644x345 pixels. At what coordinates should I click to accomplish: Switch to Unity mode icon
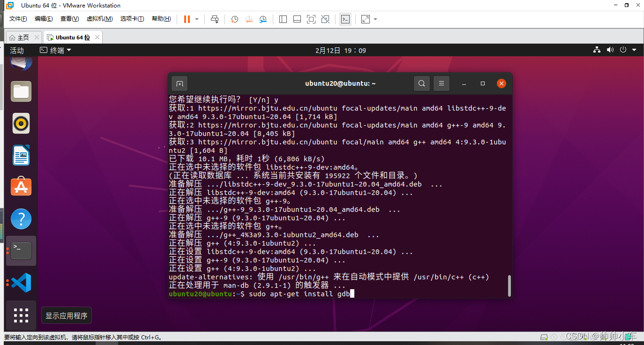(325, 19)
